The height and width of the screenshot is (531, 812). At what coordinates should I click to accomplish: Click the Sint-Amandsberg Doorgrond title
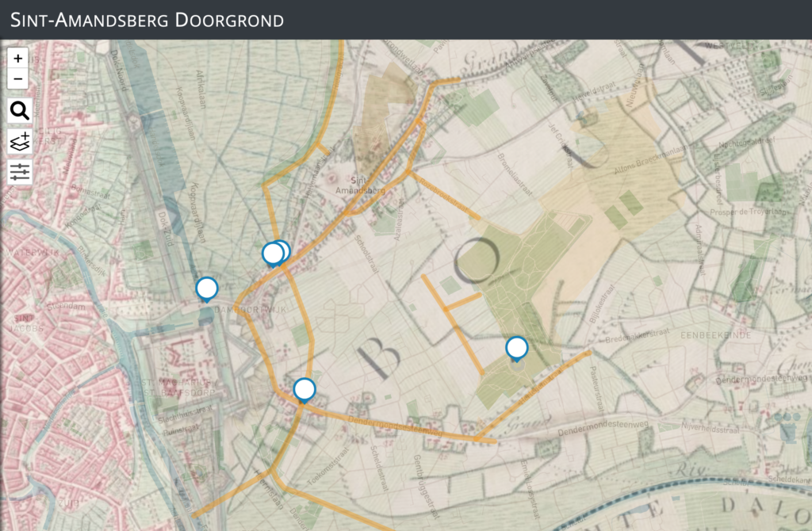click(x=147, y=20)
